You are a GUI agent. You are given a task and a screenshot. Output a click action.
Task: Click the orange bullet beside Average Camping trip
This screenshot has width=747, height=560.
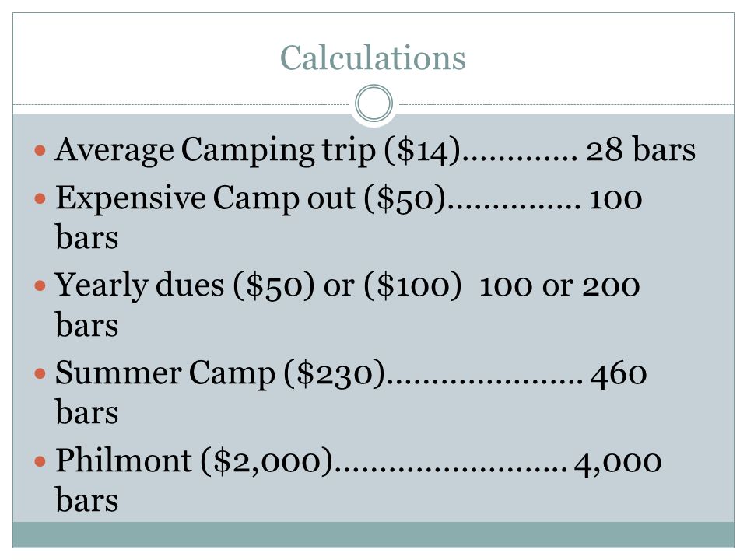coord(40,151)
